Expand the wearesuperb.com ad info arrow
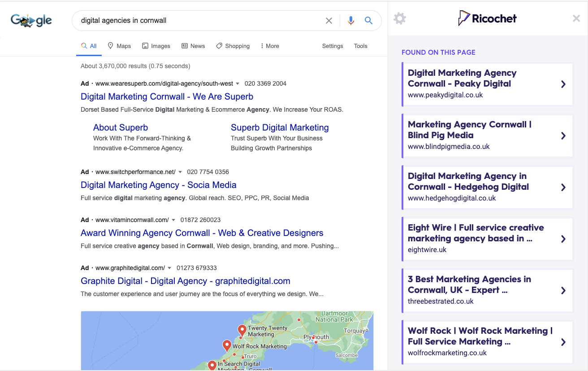 pos(238,83)
